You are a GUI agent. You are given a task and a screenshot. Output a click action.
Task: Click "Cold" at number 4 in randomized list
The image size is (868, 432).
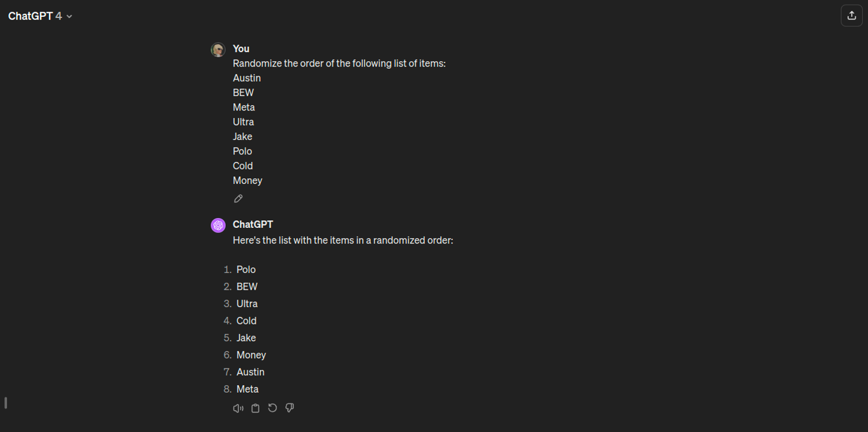(246, 321)
